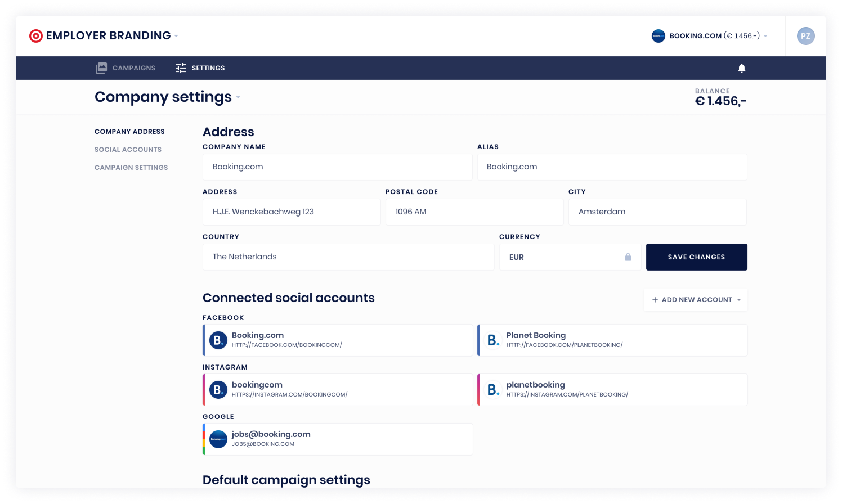This screenshot has width=842, height=504.
Task: Edit the Alias field
Action: 612,167
